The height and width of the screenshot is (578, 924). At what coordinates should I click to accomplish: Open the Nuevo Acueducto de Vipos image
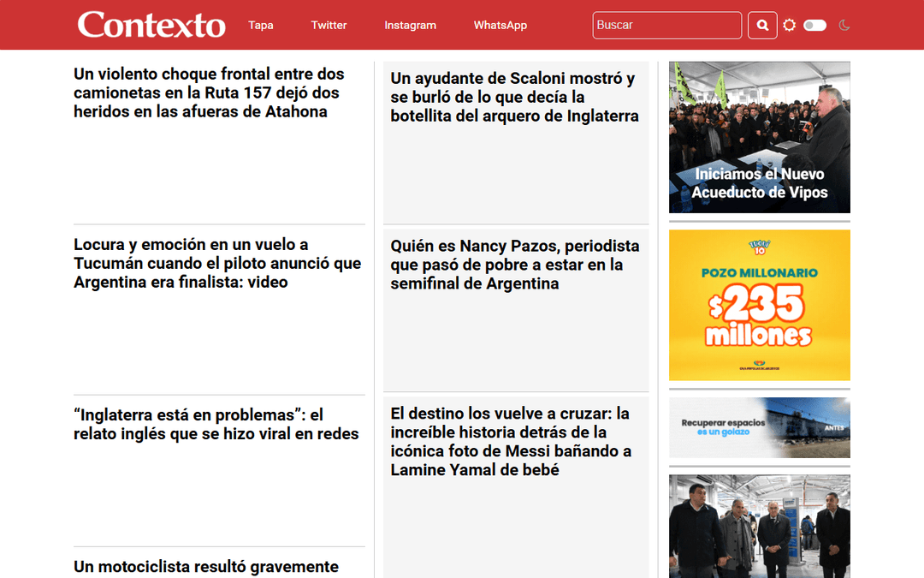pos(760,137)
